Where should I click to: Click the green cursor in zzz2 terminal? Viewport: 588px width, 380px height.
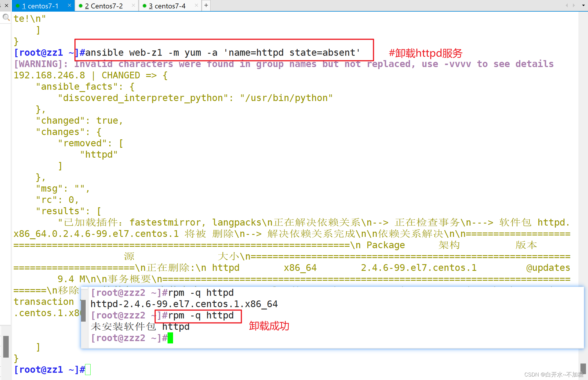170,338
